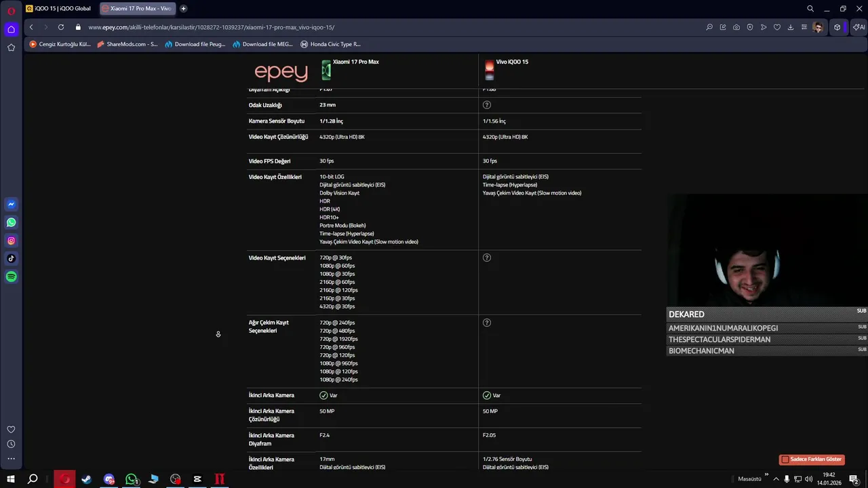Open CapCut from the taskbar

pos(197,479)
